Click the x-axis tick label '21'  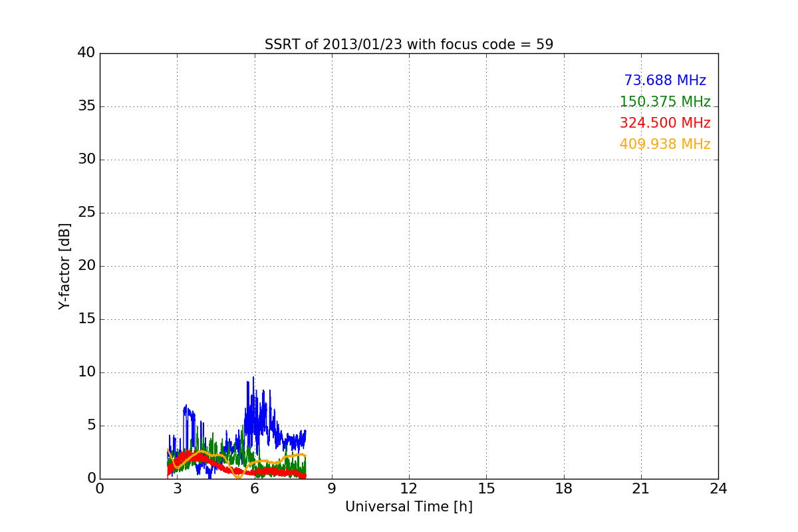click(641, 489)
